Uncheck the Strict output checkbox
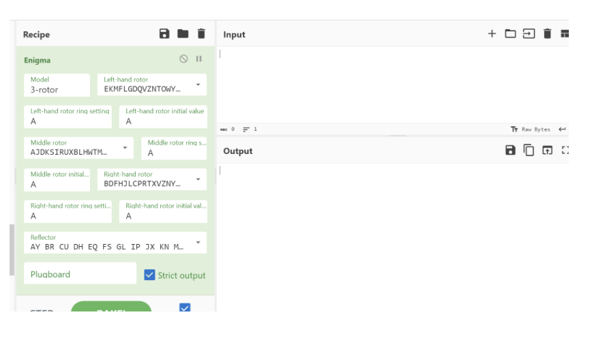Screen dimensions: 607x364 tap(150, 275)
